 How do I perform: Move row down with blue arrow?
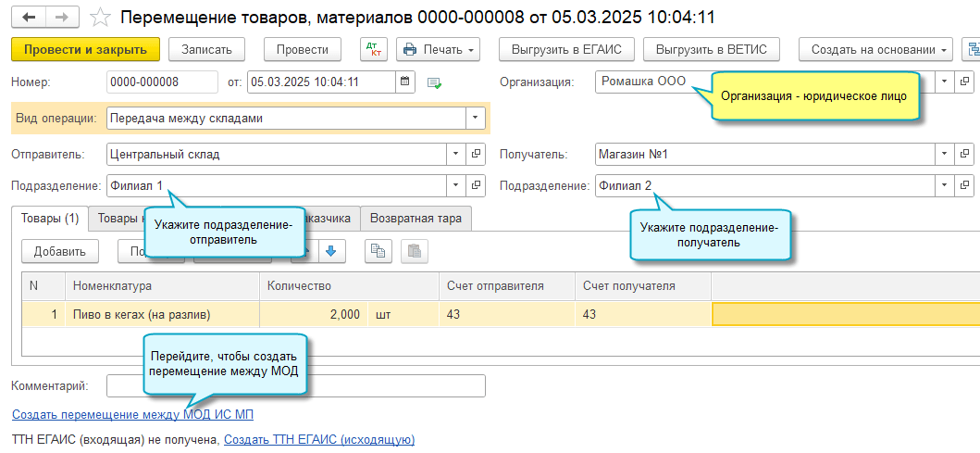tap(333, 250)
